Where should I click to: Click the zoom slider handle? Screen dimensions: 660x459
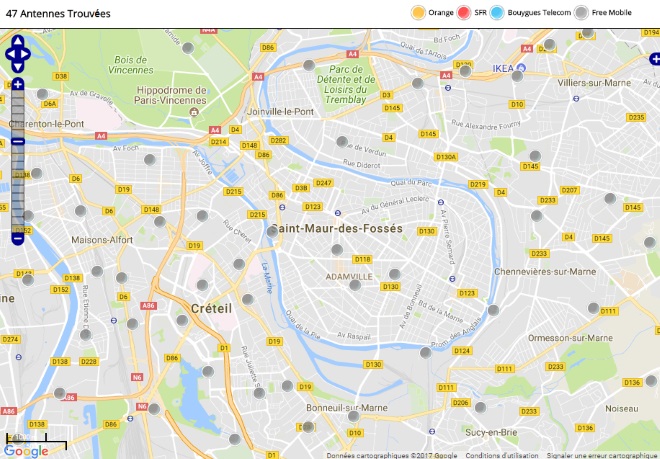[x=18, y=141]
